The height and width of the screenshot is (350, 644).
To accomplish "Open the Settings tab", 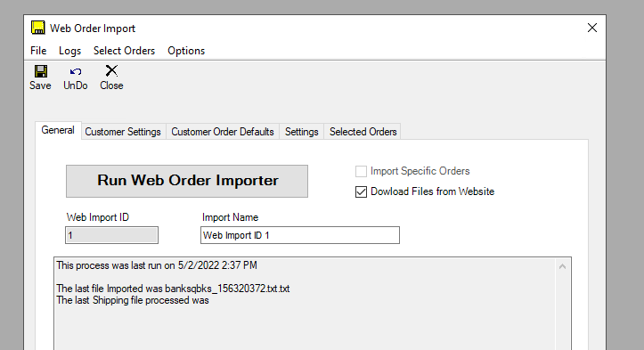I will [x=301, y=132].
